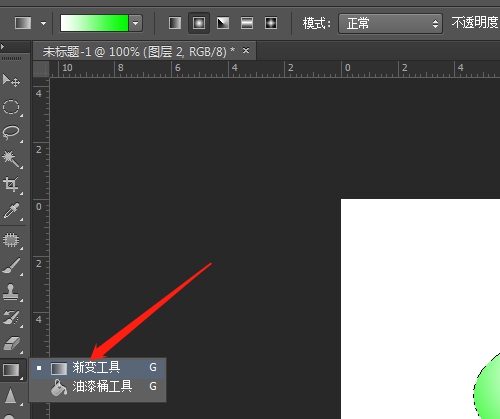Select the Radial Gradient style
500x419 pixels.
point(199,23)
